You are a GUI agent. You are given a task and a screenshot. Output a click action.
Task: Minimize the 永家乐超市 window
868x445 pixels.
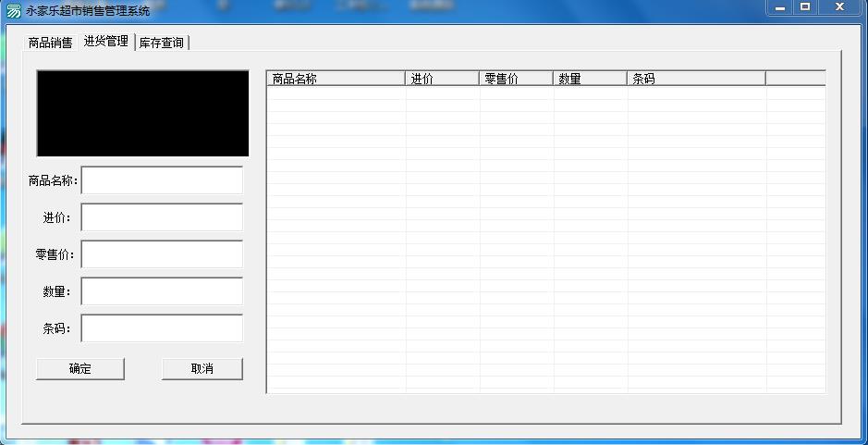coord(781,7)
